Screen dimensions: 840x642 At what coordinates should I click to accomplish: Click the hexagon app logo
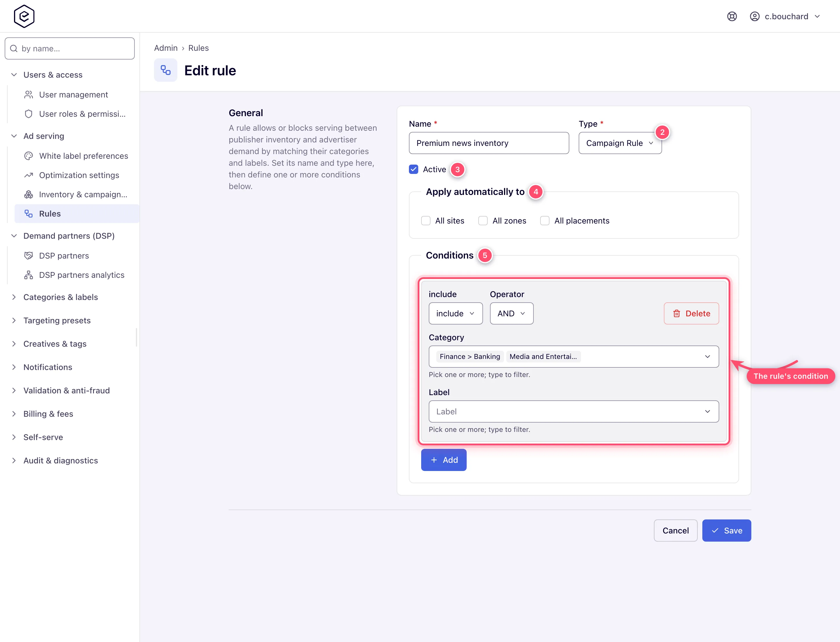[x=24, y=16]
